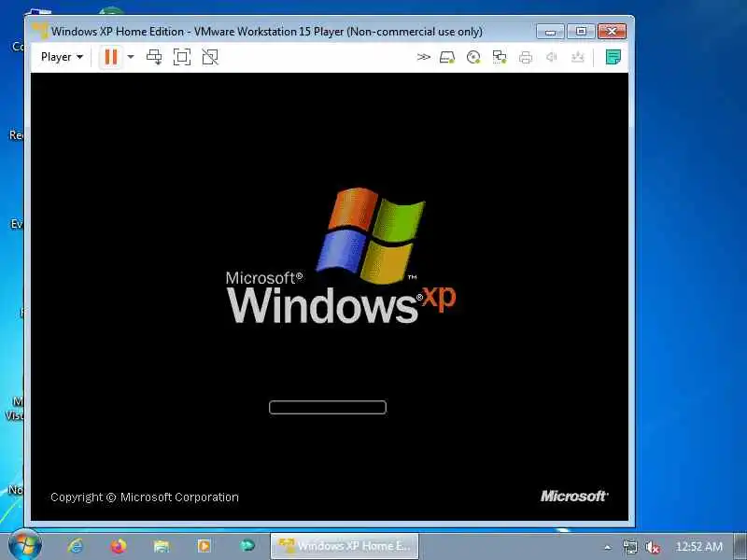Open Windows Explorer from the taskbar
The image size is (747, 560).
[x=162, y=546]
